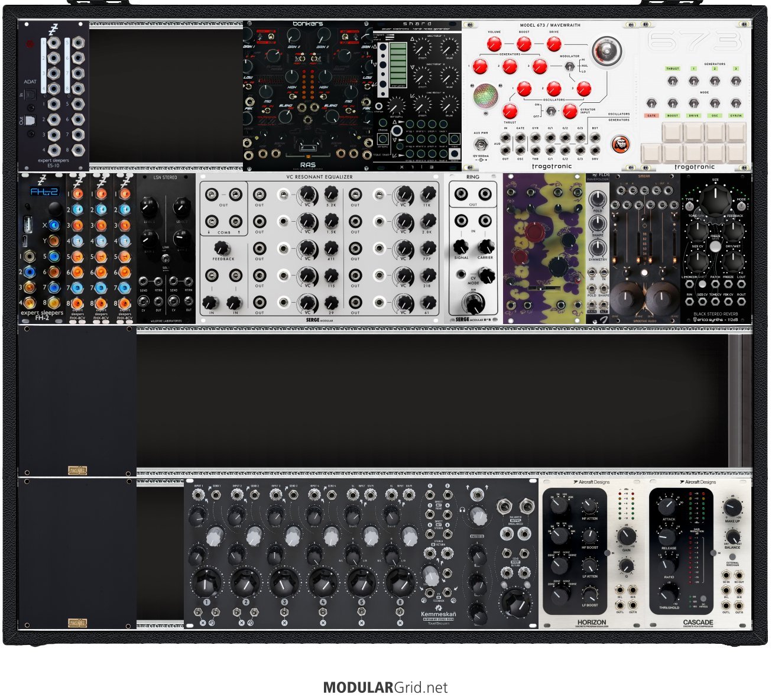Click the INPUT 1 jack on the Kemmeskan mixer
Viewport: 772px width, 700px height.
pos(199,495)
